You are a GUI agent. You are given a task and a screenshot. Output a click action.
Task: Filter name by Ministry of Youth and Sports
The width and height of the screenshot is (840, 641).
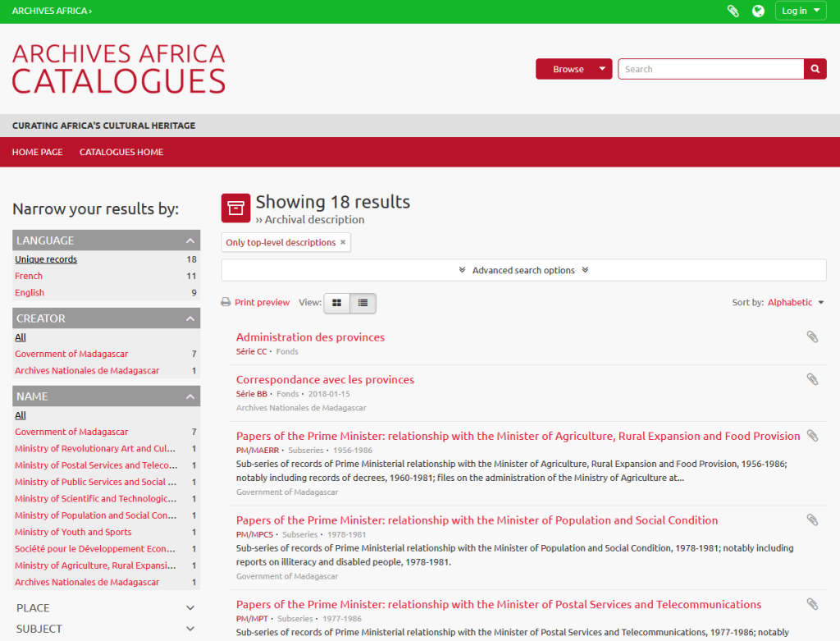(x=73, y=532)
